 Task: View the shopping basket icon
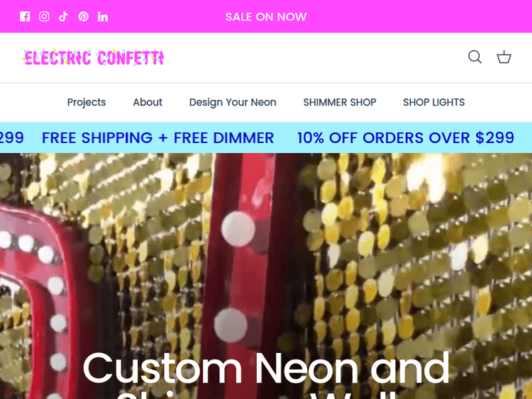click(504, 57)
